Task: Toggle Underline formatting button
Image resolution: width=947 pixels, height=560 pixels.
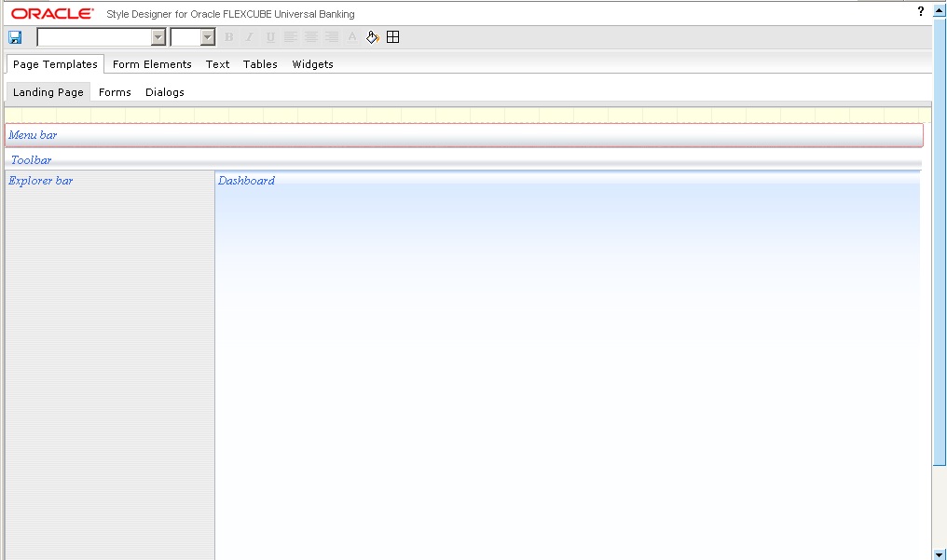Action: tap(270, 37)
